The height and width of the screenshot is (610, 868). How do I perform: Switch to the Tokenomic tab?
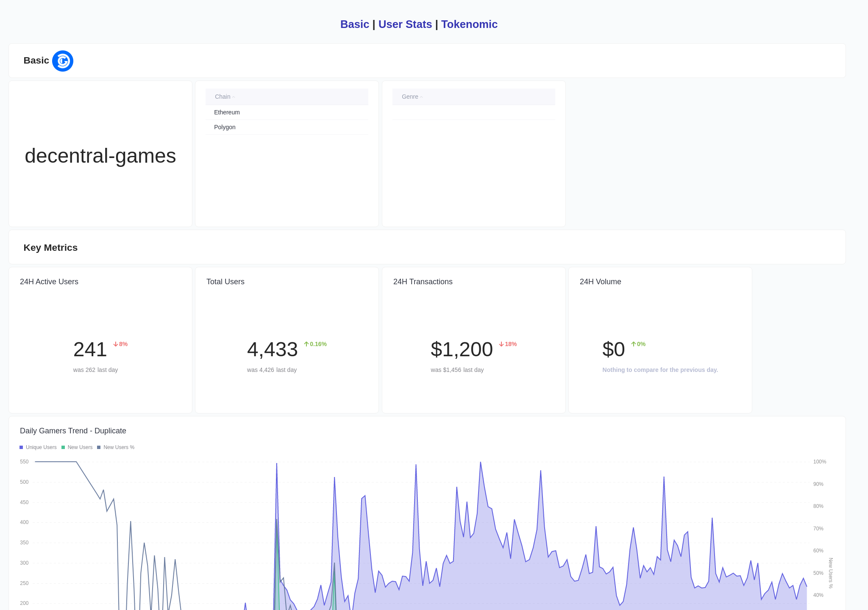469,24
